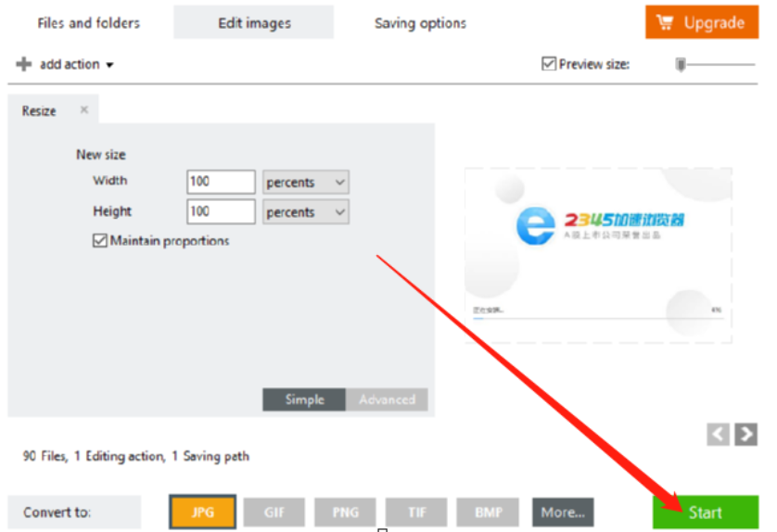Image resolution: width=777 pixels, height=532 pixels.
Task: Choose JPG as the output format
Action: 202,512
